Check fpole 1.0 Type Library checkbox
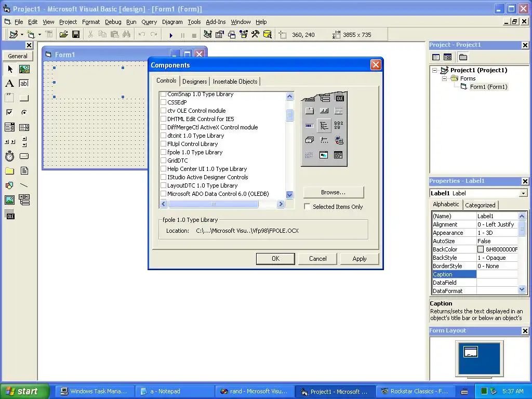This screenshot has width=532, height=399. pyautogui.click(x=163, y=152)
